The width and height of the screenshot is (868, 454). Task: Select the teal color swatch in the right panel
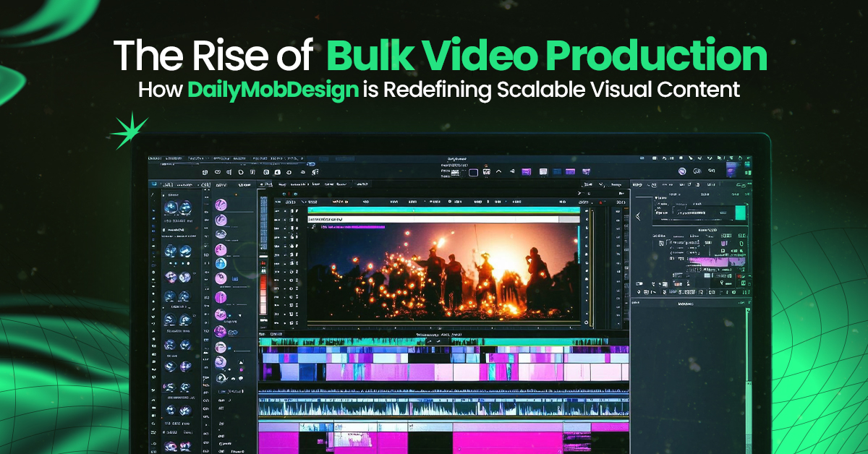pos(740,212)
